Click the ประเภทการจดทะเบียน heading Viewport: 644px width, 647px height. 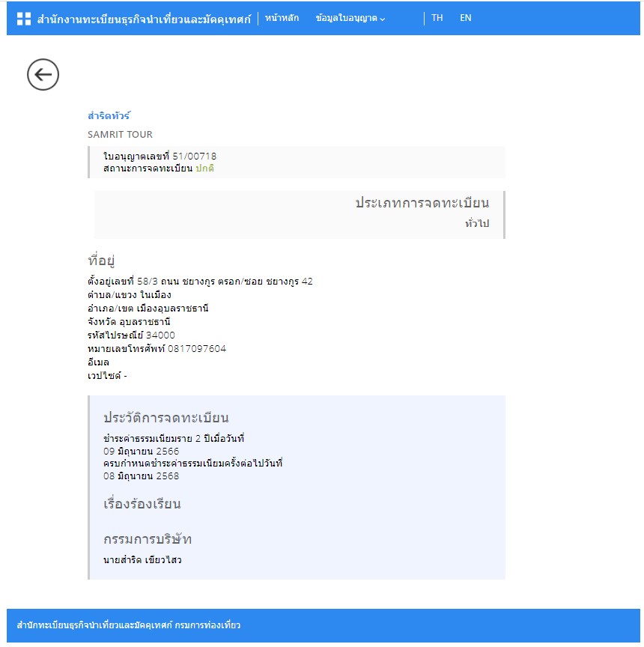(x=422, y=203)
